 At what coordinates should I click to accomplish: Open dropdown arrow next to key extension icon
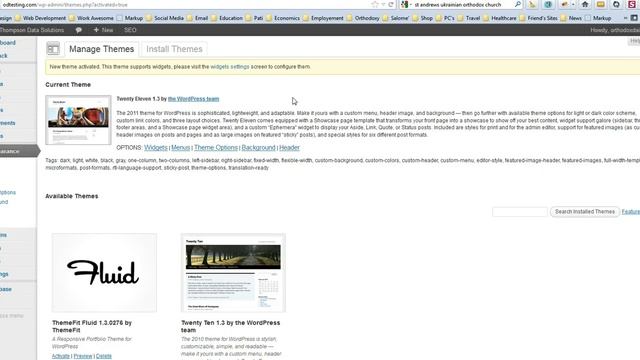[x=573, y=5]
